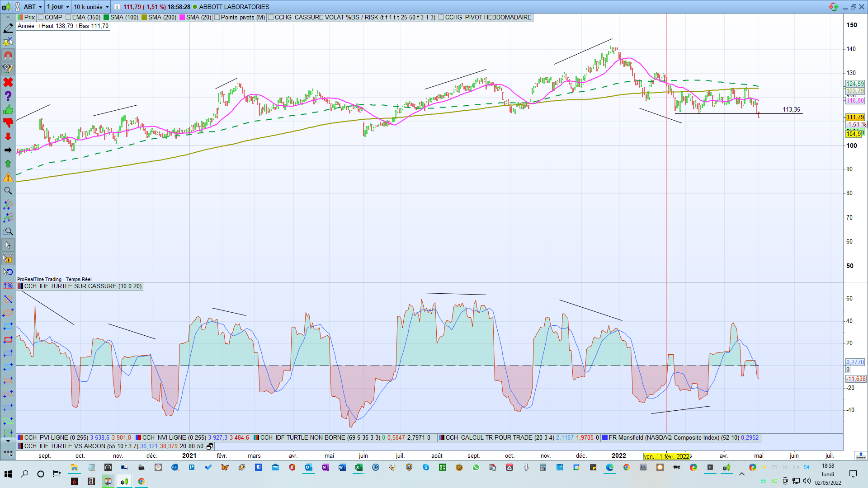Select the red thumbs-down marker
868x488 pixels.
tap(8, 122)
